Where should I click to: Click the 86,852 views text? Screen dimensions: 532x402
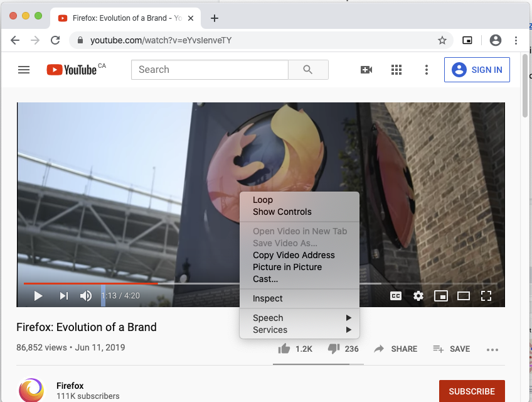coord(41,347)
